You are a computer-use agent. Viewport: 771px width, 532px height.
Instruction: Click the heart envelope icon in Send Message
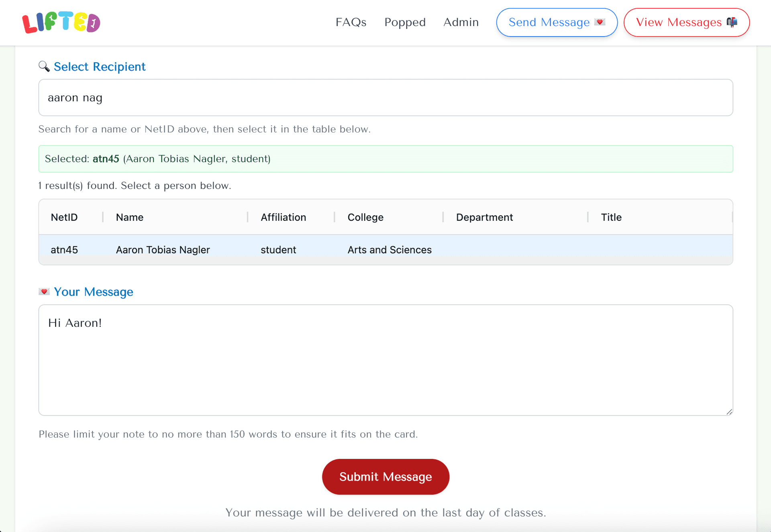[600, 22]
